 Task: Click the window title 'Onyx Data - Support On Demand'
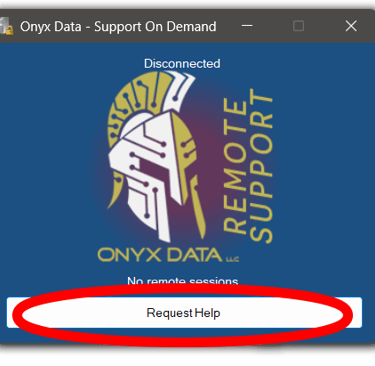click(118, 27)
